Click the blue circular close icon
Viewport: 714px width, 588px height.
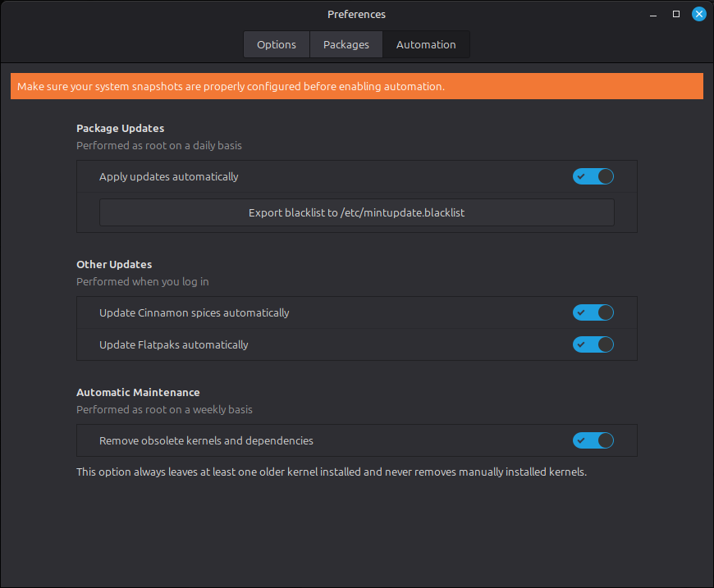[698, 14]
